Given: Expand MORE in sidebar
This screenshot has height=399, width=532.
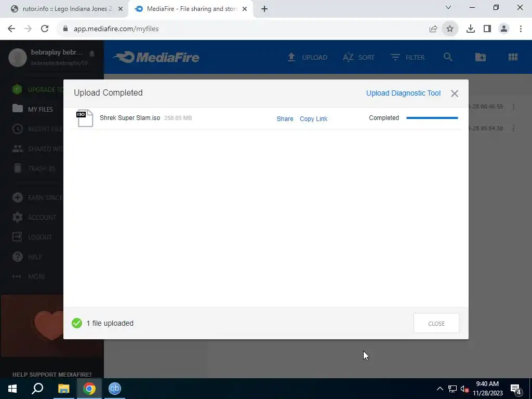Looking at the screenshot, I should (x=29, y=276).
